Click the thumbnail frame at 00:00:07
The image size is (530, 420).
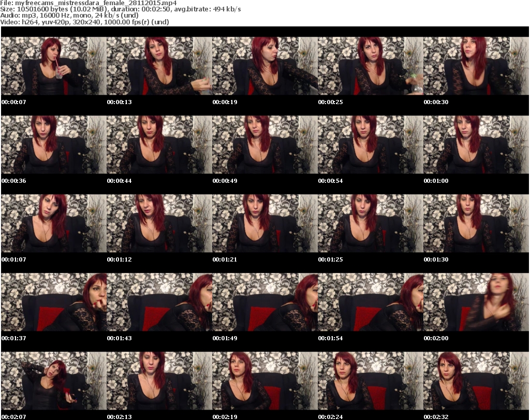[x=54, y=66]
